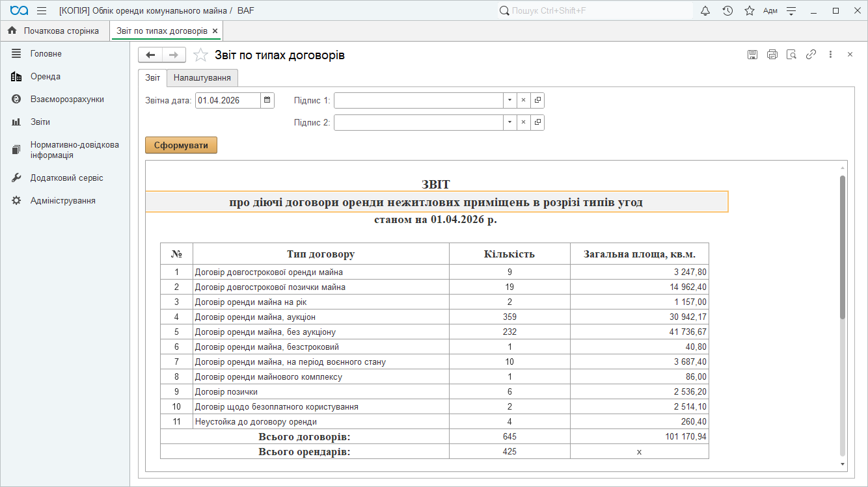
Task: Expand Підпис 2 dropdown list
Action: coord(510,122)
